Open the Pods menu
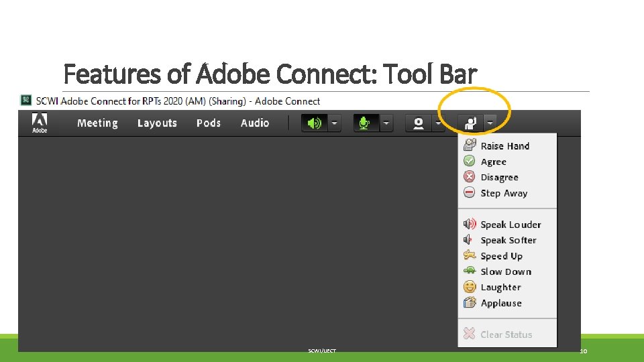644x362 pixels. pyautogui.click(x=209, y=123)
